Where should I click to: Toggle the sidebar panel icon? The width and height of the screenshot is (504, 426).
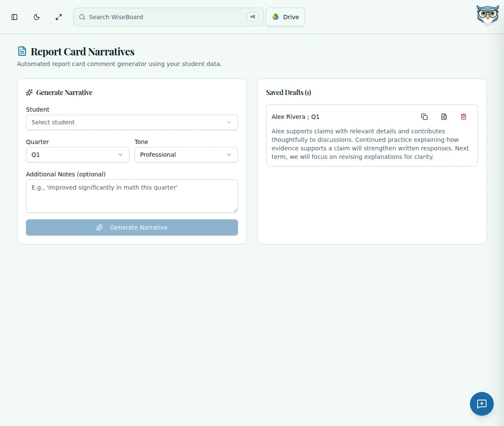[14, 17]
